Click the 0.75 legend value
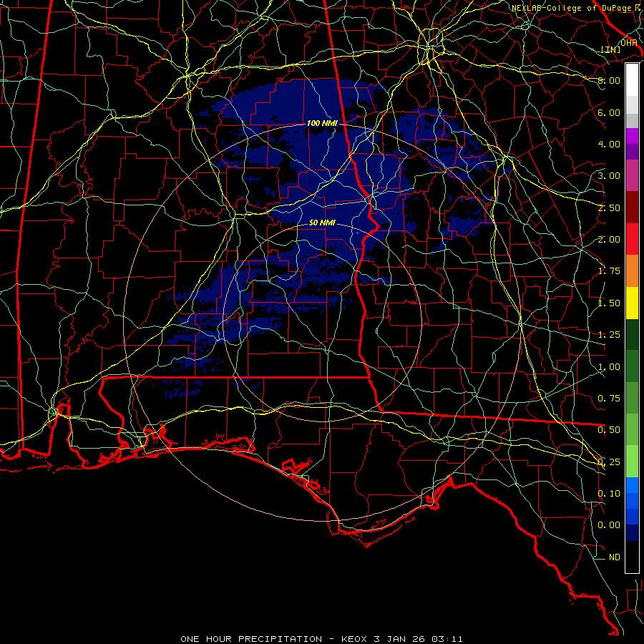This screenshot has height=644, width=644. [x=609, y=399]
